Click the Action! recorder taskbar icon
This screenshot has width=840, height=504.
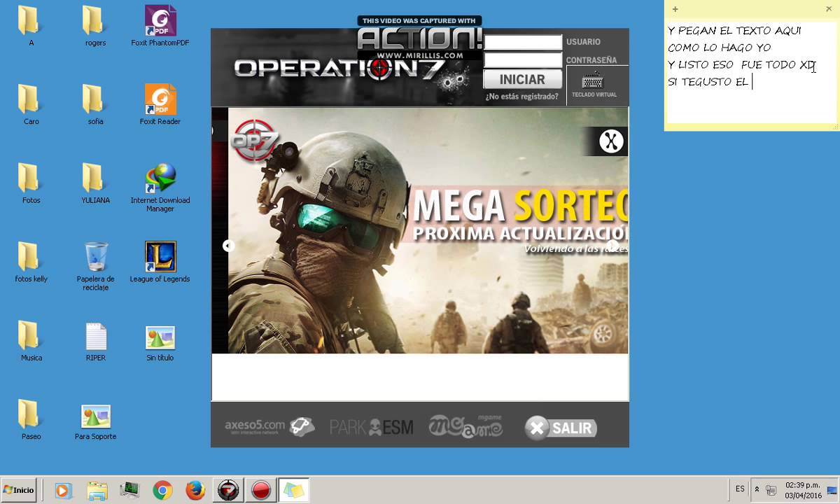(x=261, y=491)
